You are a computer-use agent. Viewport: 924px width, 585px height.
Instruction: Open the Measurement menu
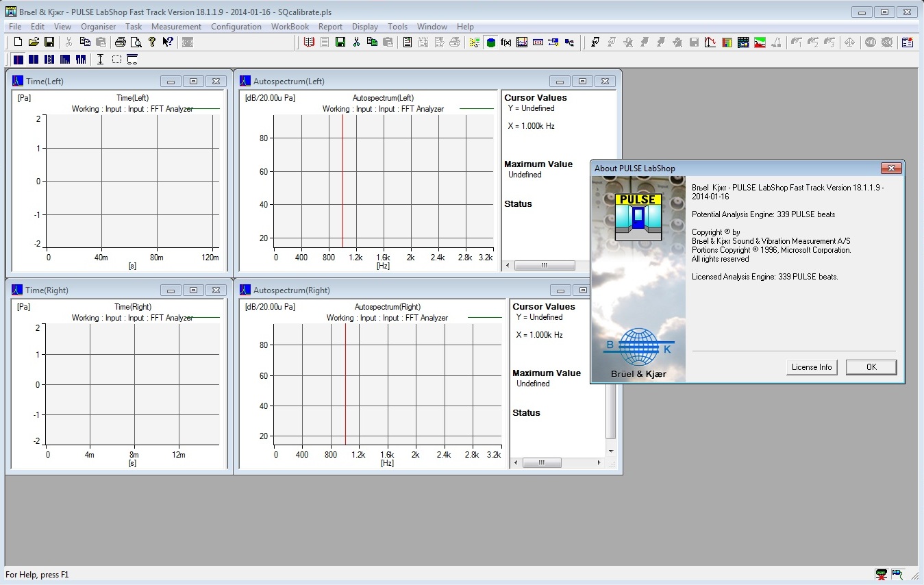[176, 27]
